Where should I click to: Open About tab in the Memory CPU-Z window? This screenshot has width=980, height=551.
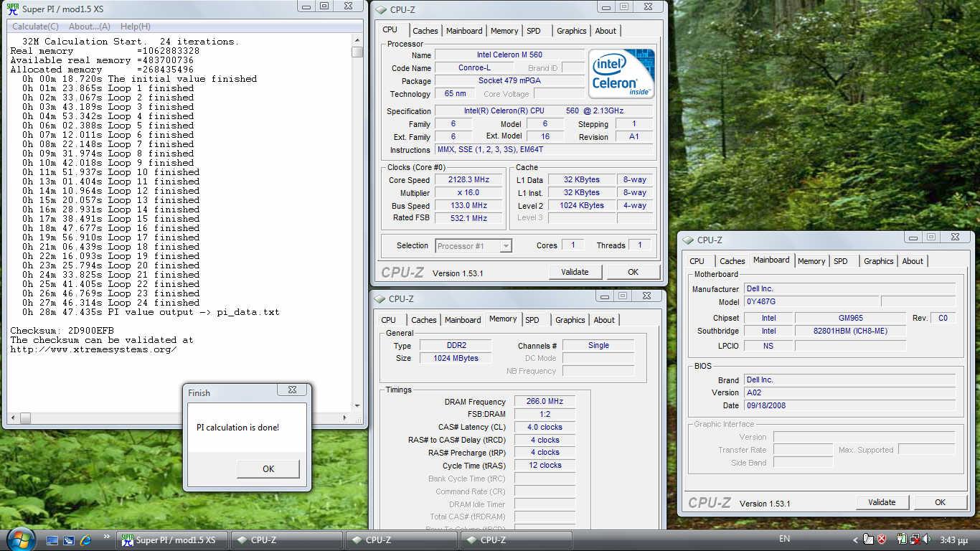(604, 320)
